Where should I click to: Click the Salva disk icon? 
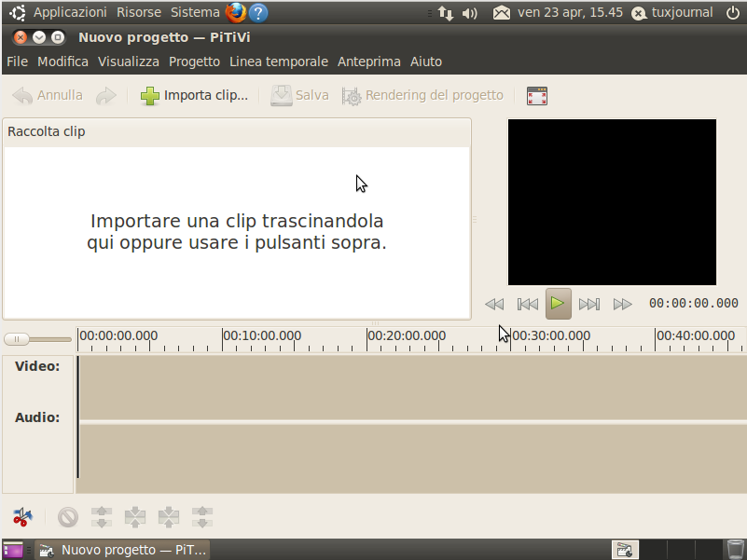click(x=281, y=96)
